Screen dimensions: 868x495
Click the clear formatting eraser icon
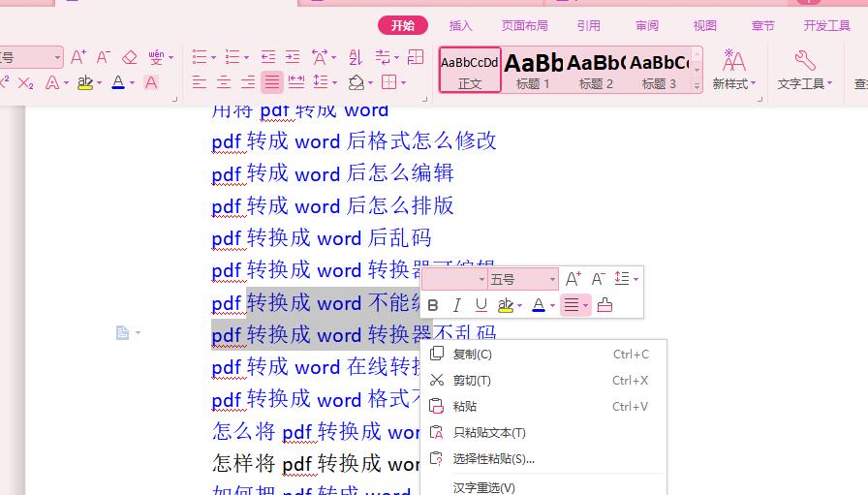click(129, 57)
